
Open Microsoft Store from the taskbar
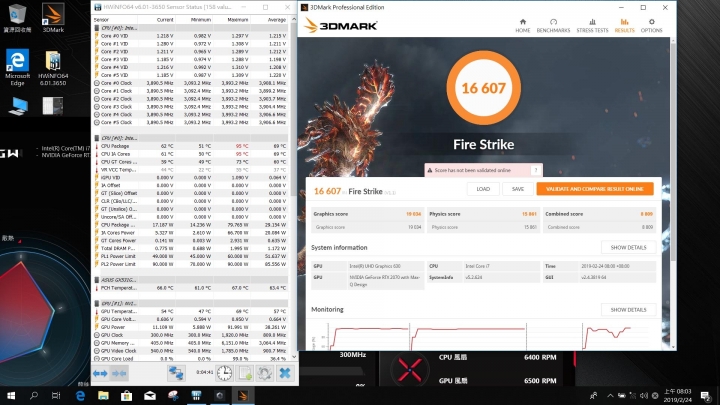pos(126,395)
